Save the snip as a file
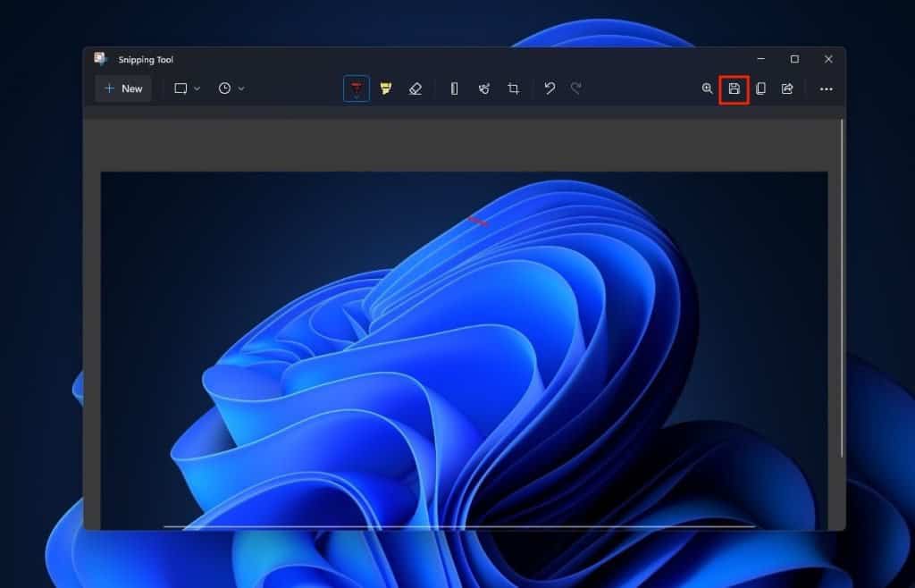Image resolution: width=915 pixels, height=588 pixels. pos(733,88)
